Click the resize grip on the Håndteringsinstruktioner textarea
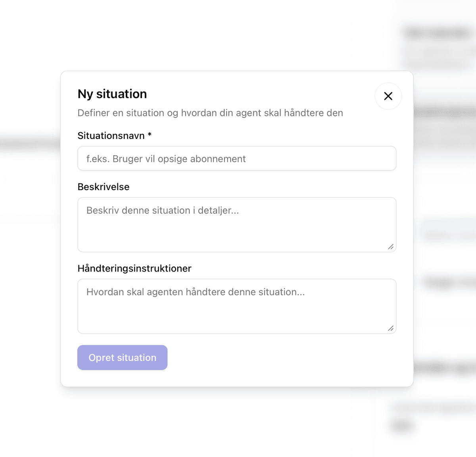Screen dimensions: 476x457 (391, 328)
